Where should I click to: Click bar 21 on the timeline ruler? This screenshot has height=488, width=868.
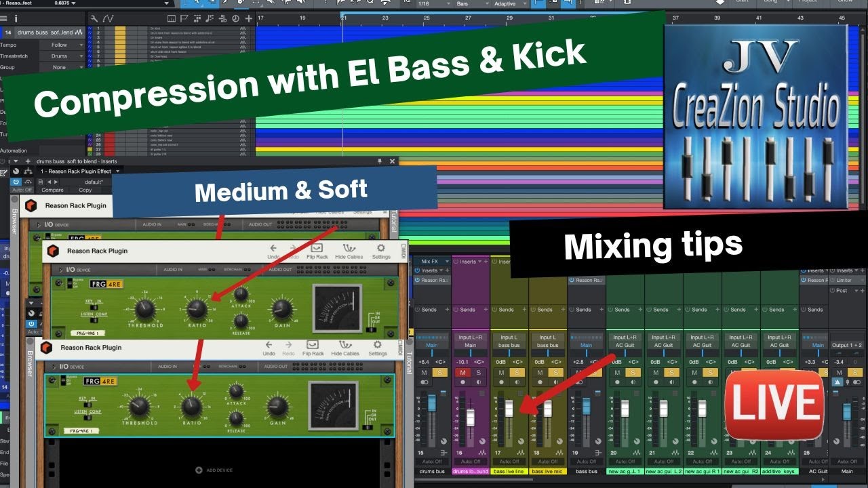(344, 18)
